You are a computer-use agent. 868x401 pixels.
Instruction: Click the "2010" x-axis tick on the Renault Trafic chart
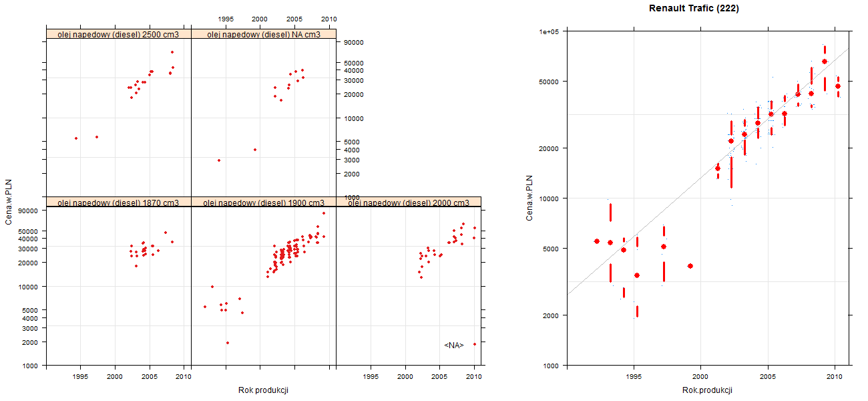coord(834,378)
